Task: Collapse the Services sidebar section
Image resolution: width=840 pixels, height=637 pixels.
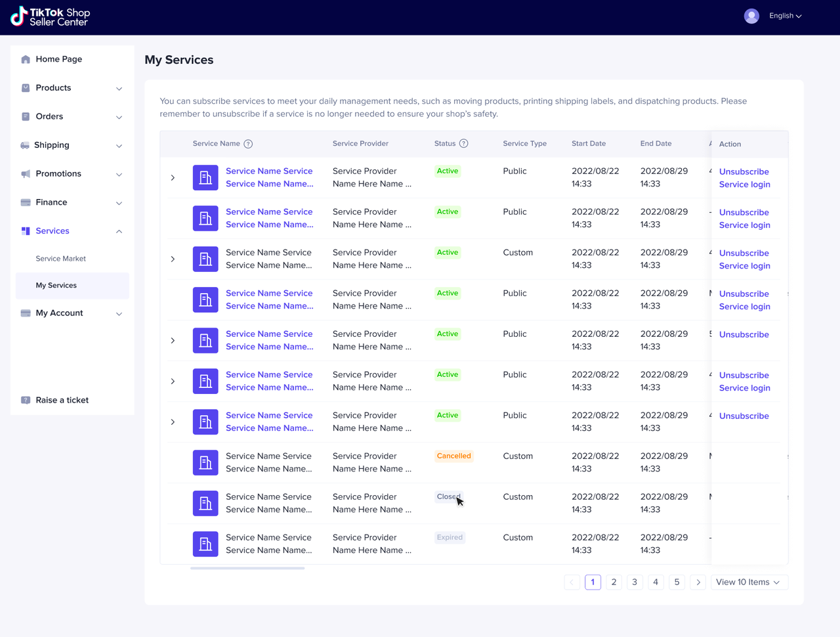Action: click(119, 231)
